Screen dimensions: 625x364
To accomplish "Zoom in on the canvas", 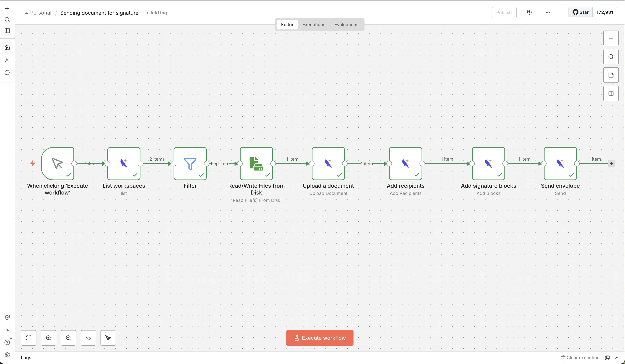I will [x=49, y=338].
